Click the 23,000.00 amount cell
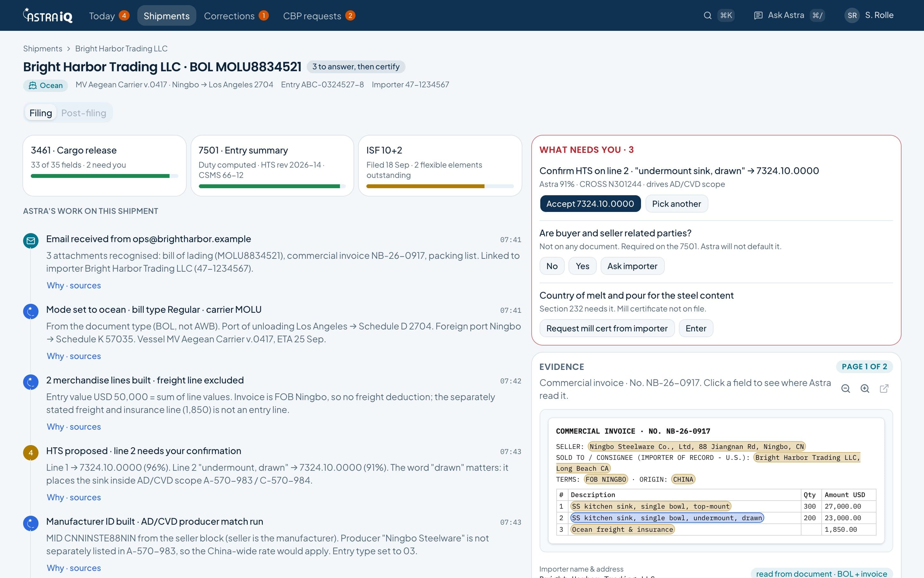The height and width of the screenshot is (578, 924). coord(848,518)
